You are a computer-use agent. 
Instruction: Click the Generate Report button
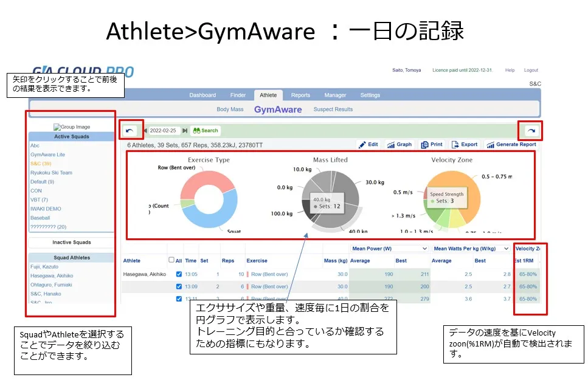511,145
